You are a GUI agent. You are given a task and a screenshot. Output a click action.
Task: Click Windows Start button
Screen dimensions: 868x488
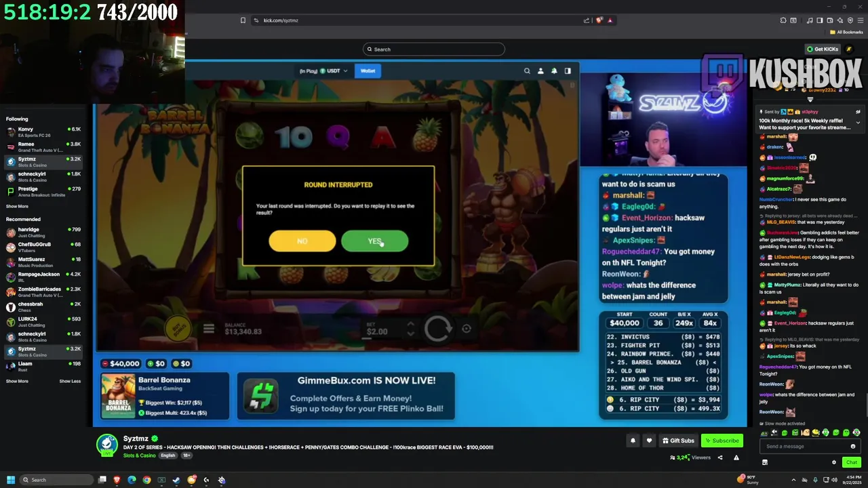click(x=11, y=480)
